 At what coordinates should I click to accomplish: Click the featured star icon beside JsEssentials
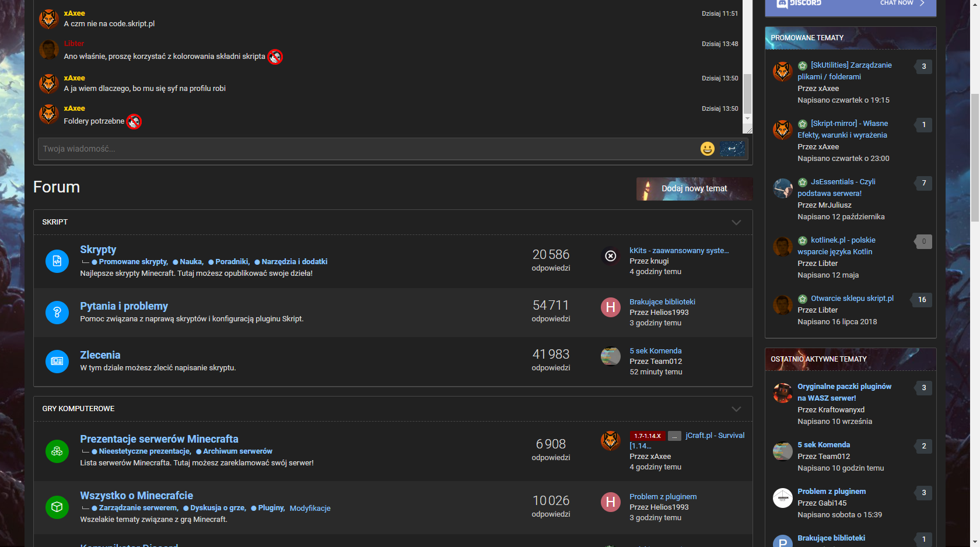[803, 183]
